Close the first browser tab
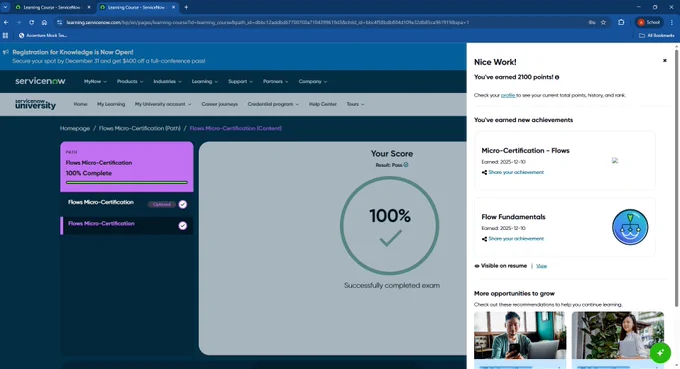Image resolution: width=680 pixels, height=369 pixels. coord(89,7)
